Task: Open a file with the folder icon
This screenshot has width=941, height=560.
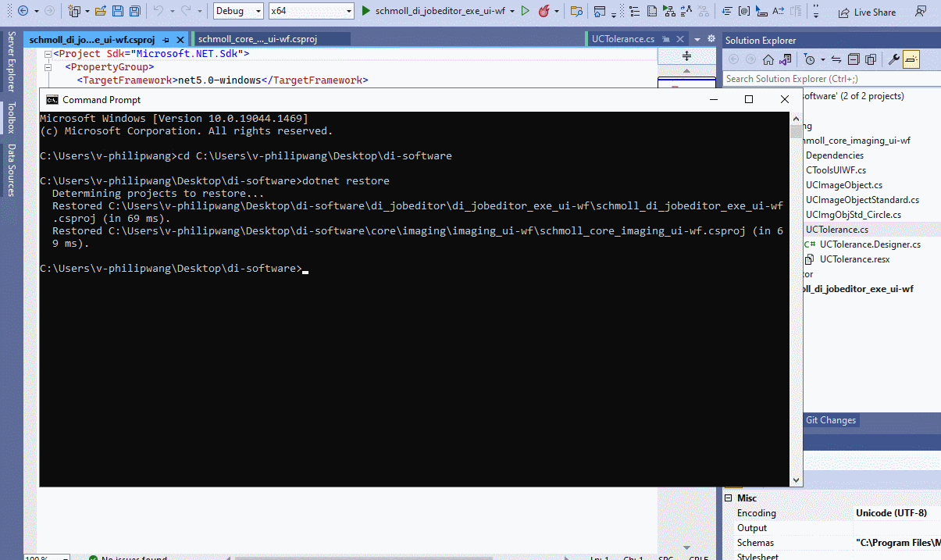Action: click(x=101, y=11)
